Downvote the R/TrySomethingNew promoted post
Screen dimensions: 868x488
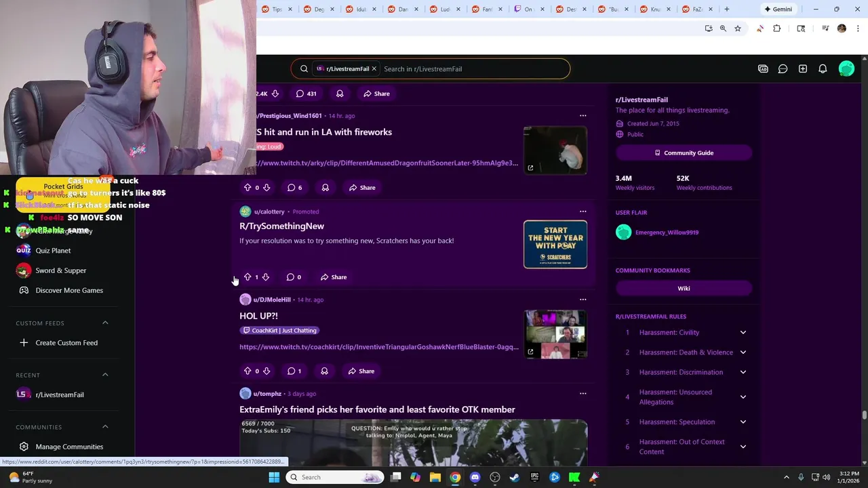266,277
